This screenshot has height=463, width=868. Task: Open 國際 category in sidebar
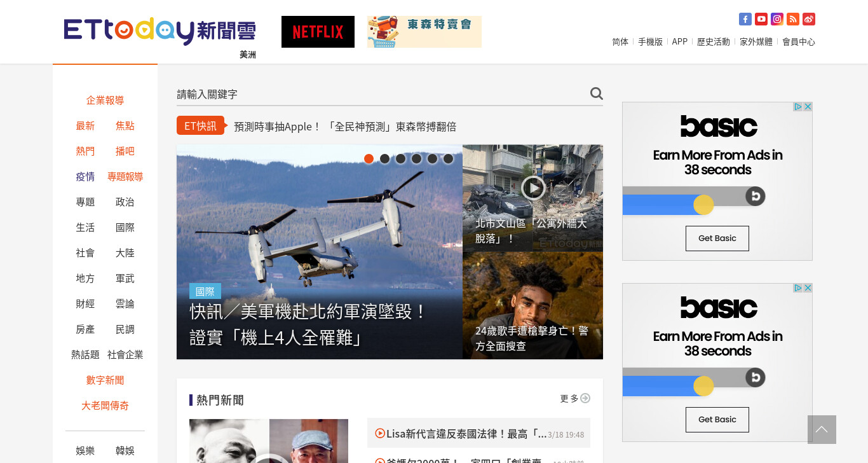pos(125,228)
